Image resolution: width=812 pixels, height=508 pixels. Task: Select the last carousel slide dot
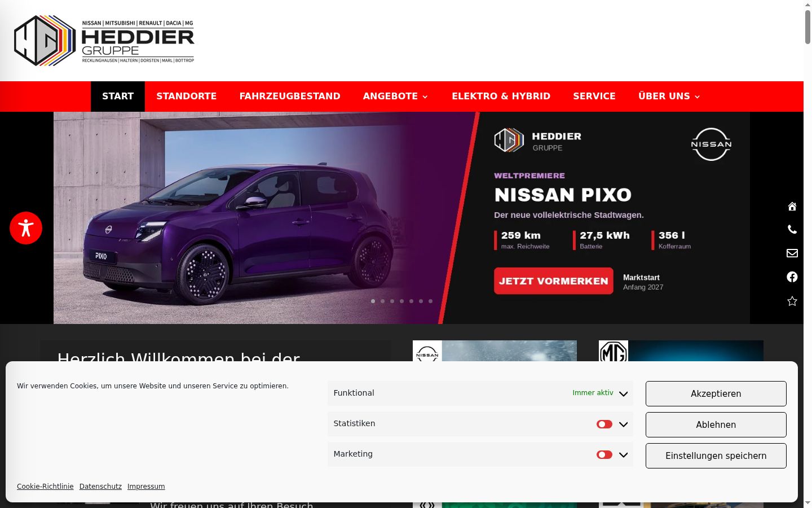point(430,301)
